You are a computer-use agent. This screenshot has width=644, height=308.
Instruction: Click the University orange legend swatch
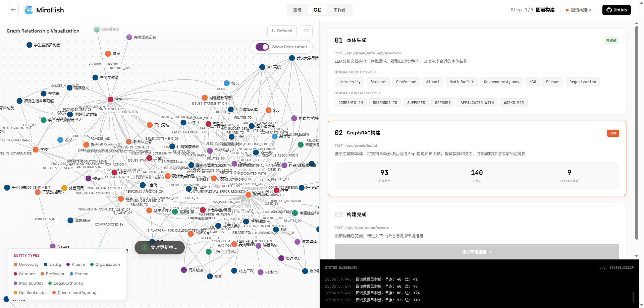[x=15, y=264]
